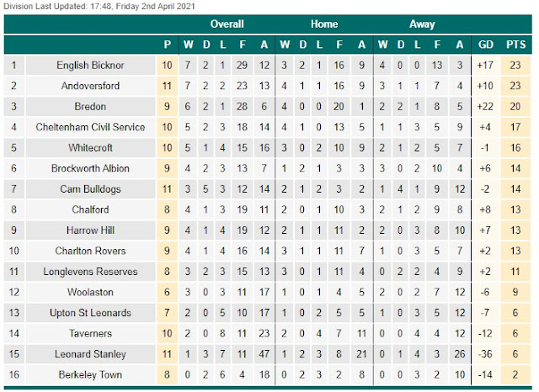Open the Andoversford team link
Viewport: 539px width, 392px height.
(90, 86)
